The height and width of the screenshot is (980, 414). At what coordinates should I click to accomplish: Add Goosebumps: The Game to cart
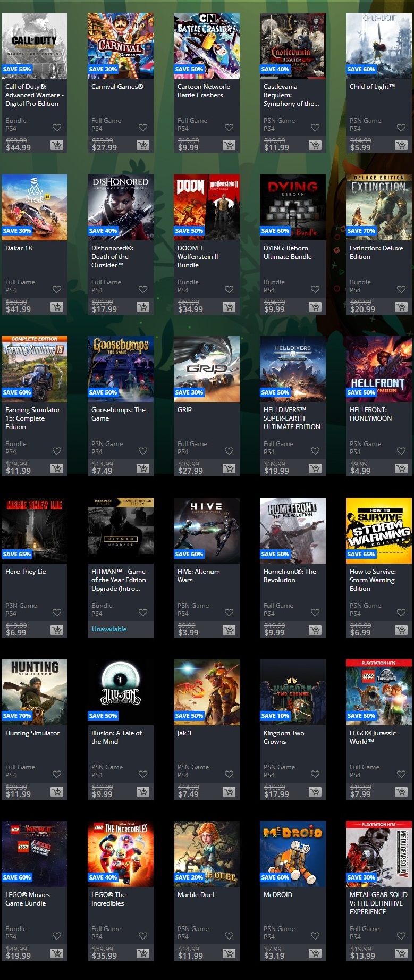click(142, 468)
